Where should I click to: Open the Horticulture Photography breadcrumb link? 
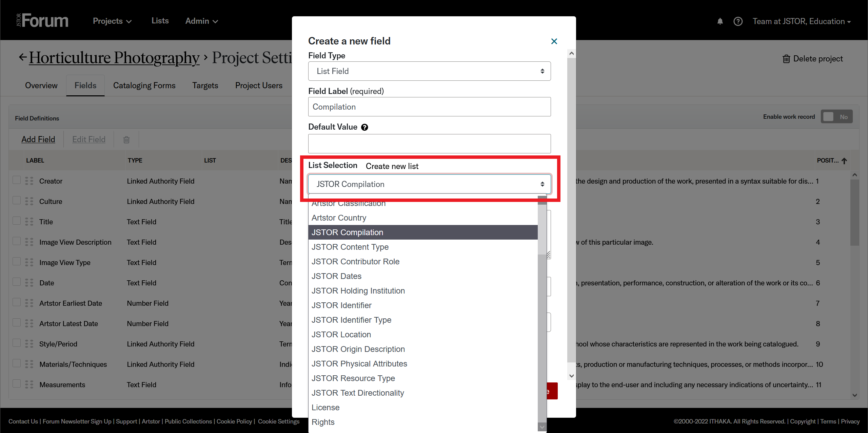click(x=114, y=57)
